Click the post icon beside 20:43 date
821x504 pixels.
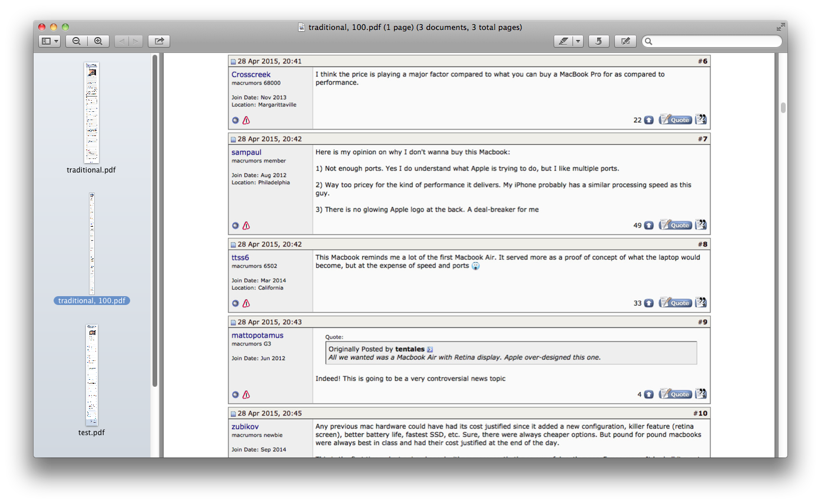[233, 323]
